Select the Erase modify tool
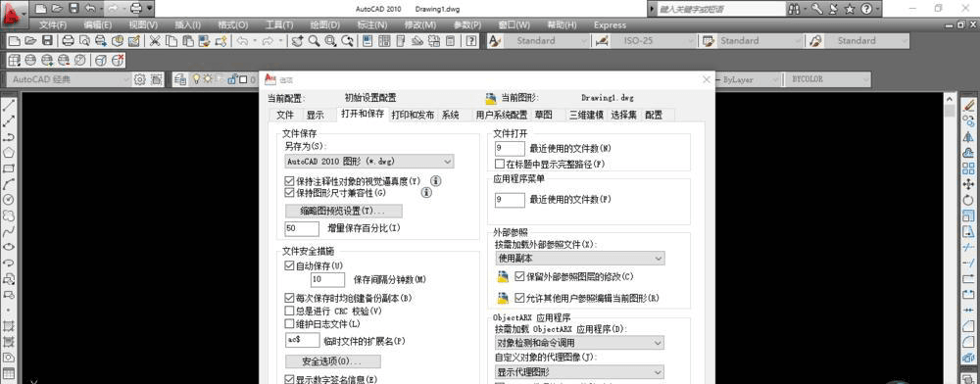 click(x=969, y=105)
